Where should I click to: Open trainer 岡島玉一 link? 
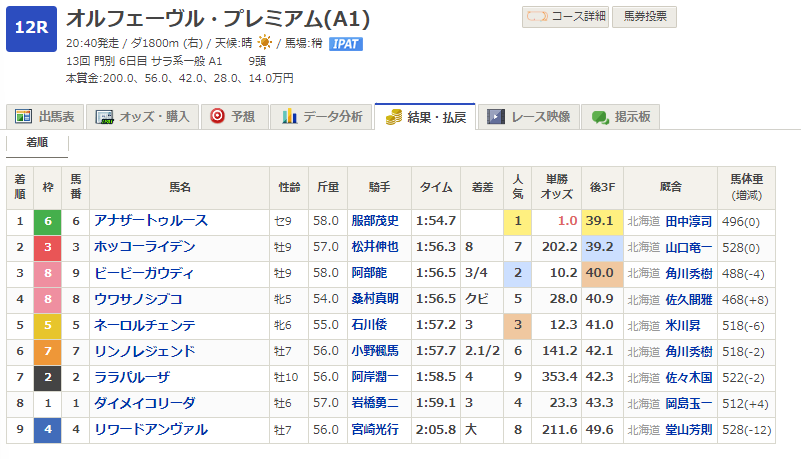pos(689,403)
